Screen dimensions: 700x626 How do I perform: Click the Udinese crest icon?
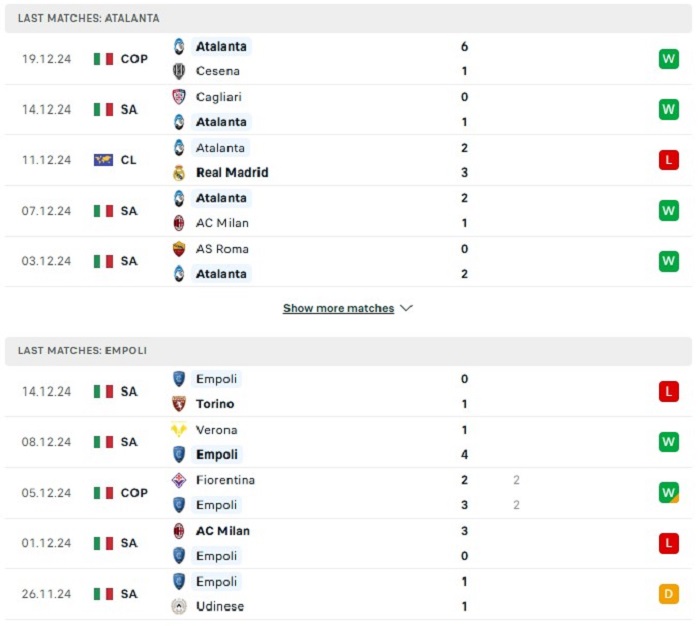179,606
